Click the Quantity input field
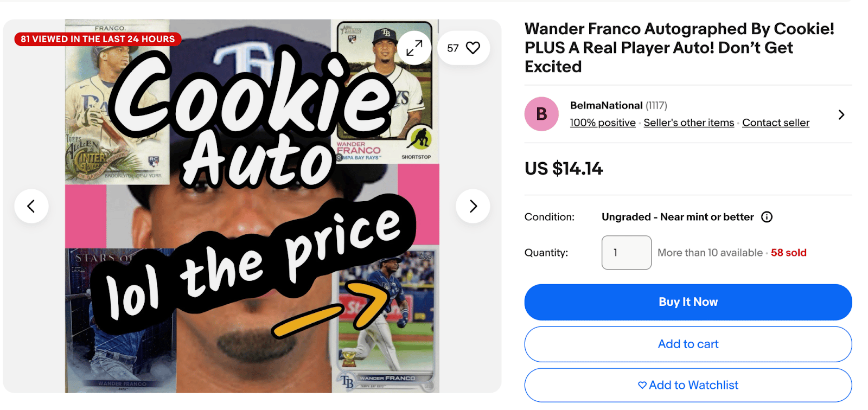Screen dimensions: 868x410 [x=627, y=252]
